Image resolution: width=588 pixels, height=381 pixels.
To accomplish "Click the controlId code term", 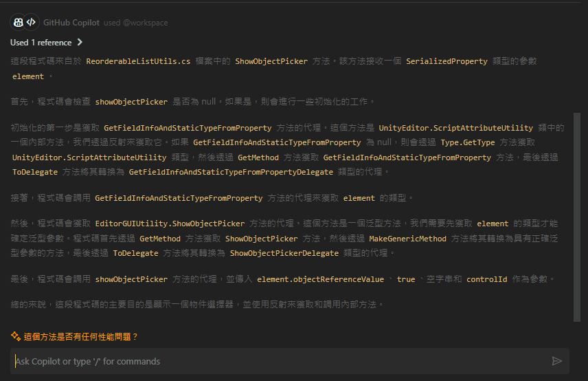I will pos(487,279).
